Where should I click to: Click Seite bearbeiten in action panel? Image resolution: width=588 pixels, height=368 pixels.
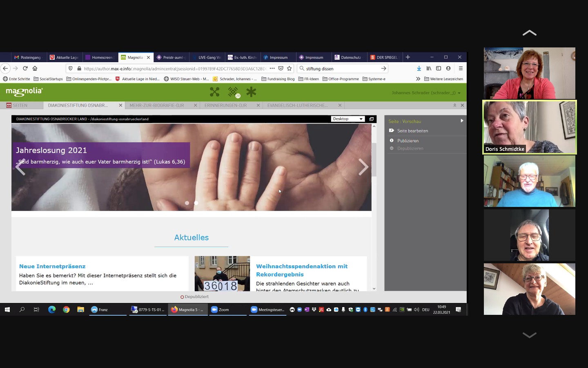click(412, 131)
